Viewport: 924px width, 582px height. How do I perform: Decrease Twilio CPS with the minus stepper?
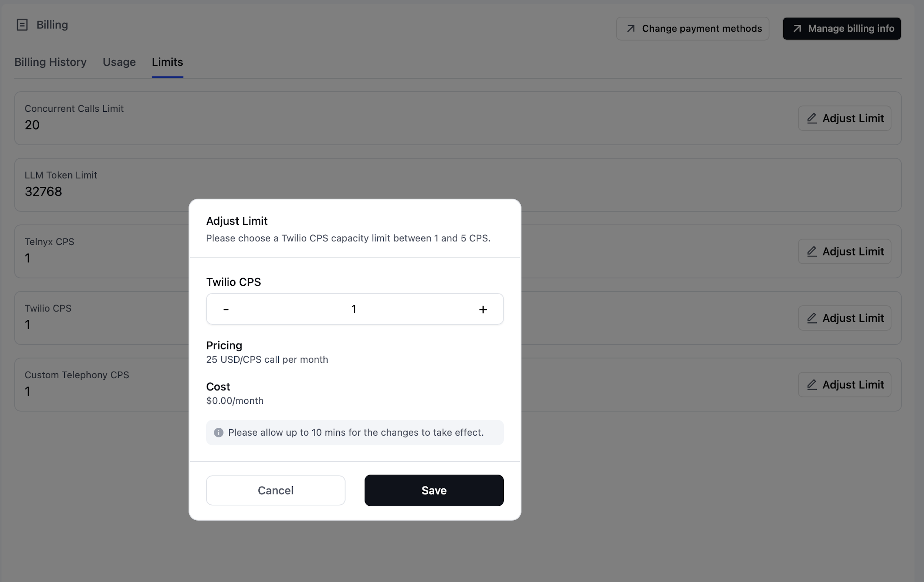226,309
